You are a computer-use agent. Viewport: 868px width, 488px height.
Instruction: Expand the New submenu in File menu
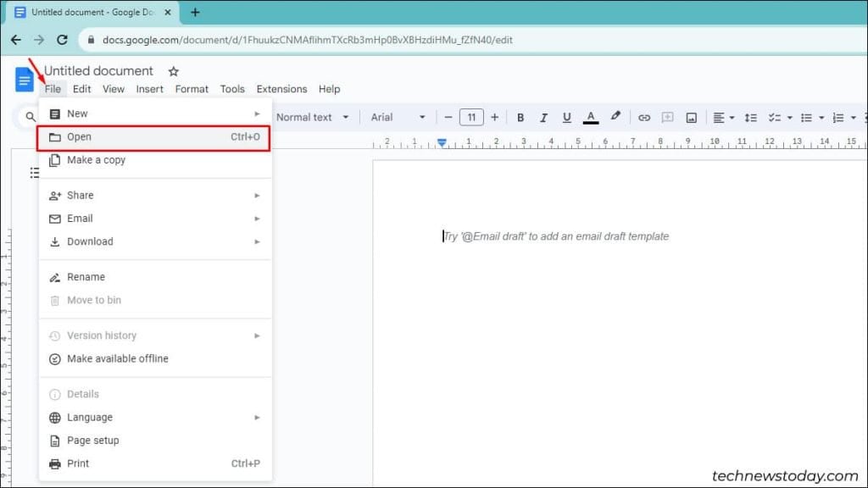[x=155, y=114]
